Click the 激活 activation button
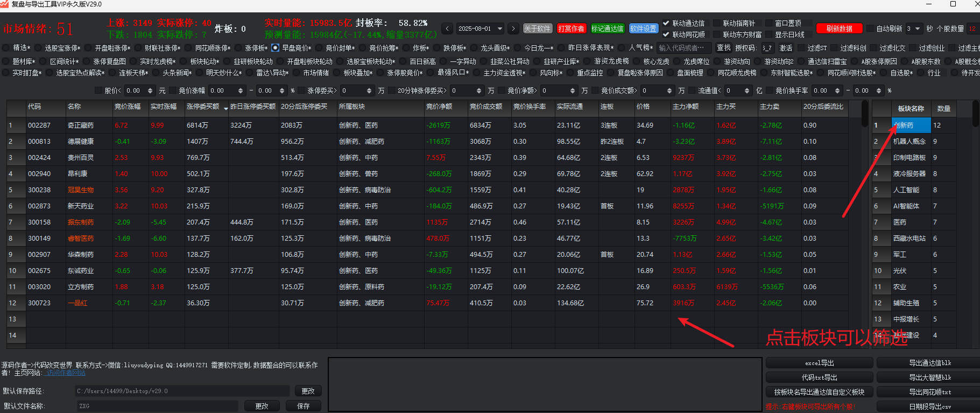The width and height of the screenshot is (980, 413). pyautogui.click(x=786, y=48)
